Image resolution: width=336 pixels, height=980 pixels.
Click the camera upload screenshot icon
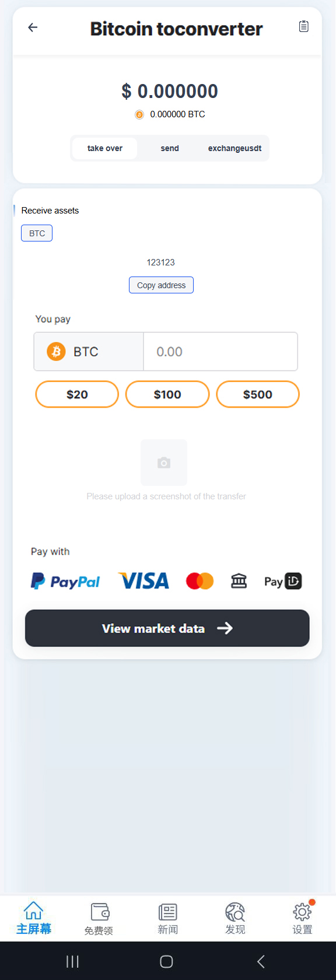164,463
